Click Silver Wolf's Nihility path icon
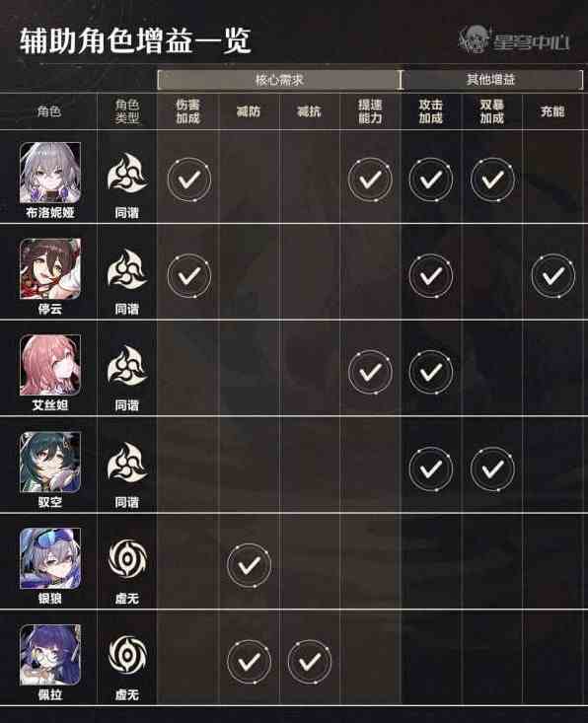This screenshot has height=723, width=588. pos(127,559)
